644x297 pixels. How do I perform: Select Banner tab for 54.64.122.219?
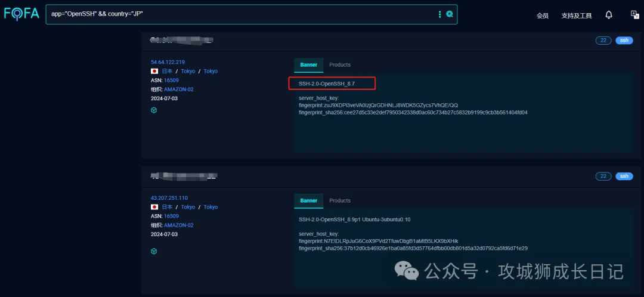[308, 65]
